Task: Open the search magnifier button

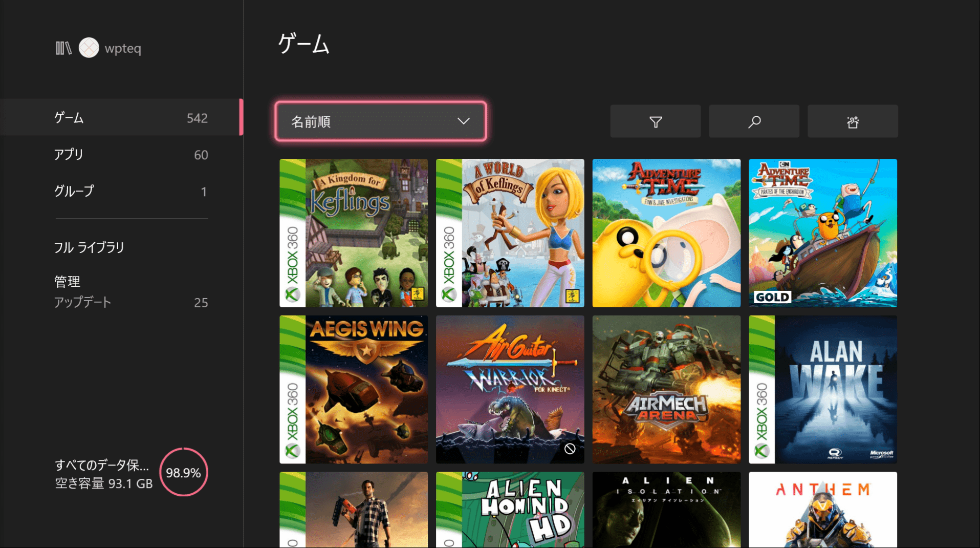Action: tap(754, 121)
